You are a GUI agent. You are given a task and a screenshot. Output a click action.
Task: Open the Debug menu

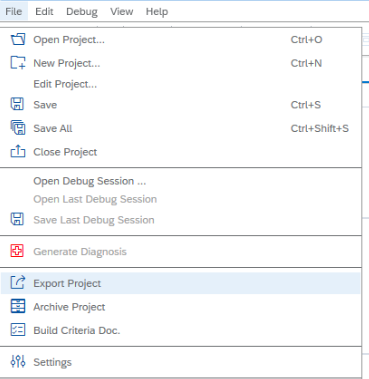pos(82,11)
